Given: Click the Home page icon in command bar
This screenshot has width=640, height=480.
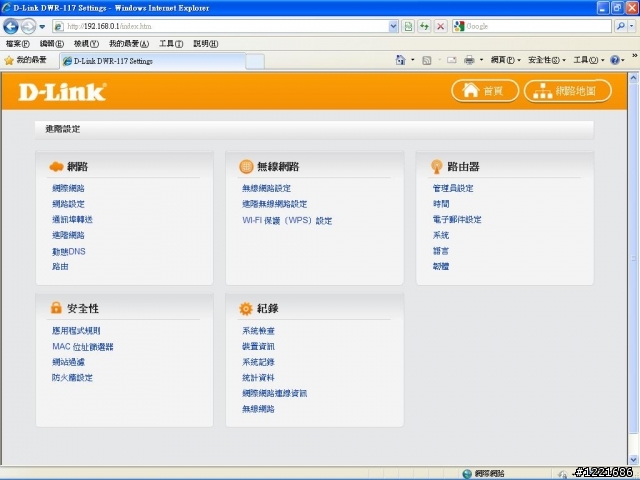Looking at the screenshot, I should (x=400, y=60).
